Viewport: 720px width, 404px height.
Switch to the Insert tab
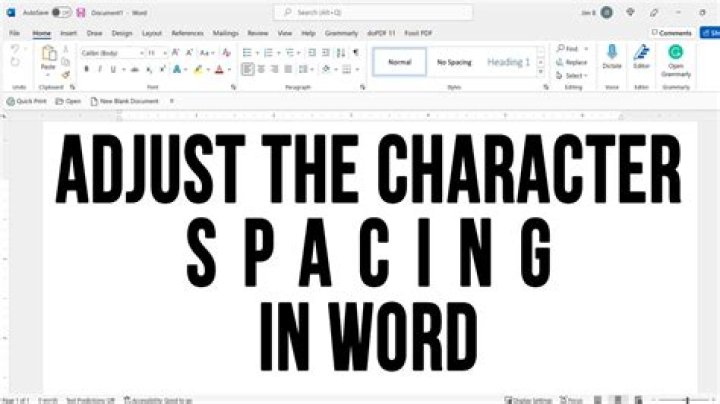[x=68, y=33]
